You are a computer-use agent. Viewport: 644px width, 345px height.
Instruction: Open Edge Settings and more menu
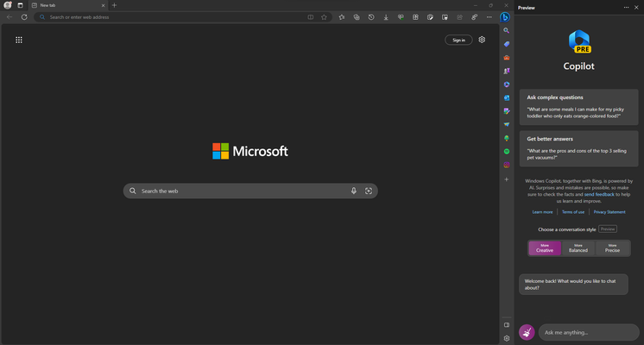pos(489,17)
